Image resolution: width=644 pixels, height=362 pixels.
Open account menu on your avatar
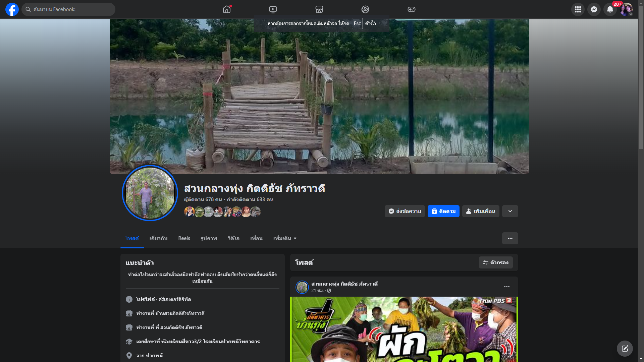[x=626, y=9]
